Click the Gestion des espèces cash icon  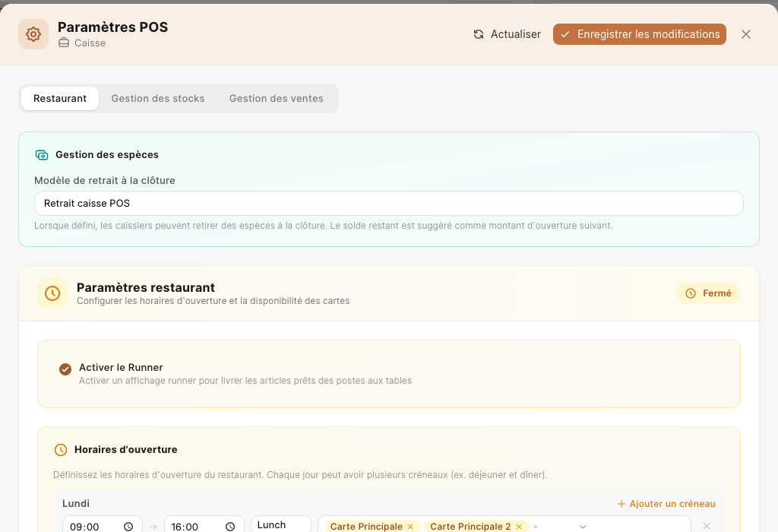pos(42,155)
